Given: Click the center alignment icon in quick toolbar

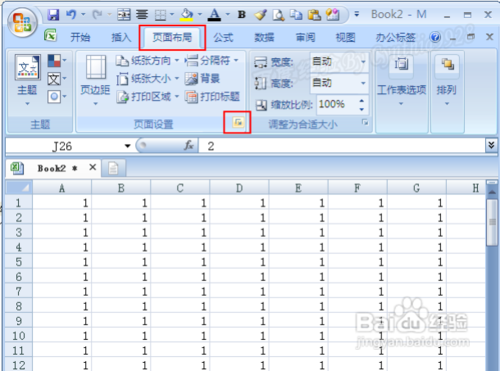Looking at the screenshot, I should (x=142, y=15).
